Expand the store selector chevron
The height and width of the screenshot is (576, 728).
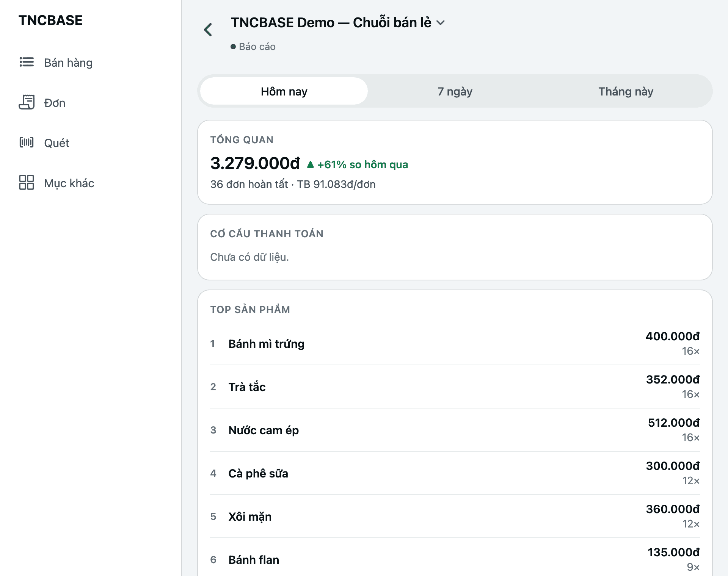click(x=441, y=23)
